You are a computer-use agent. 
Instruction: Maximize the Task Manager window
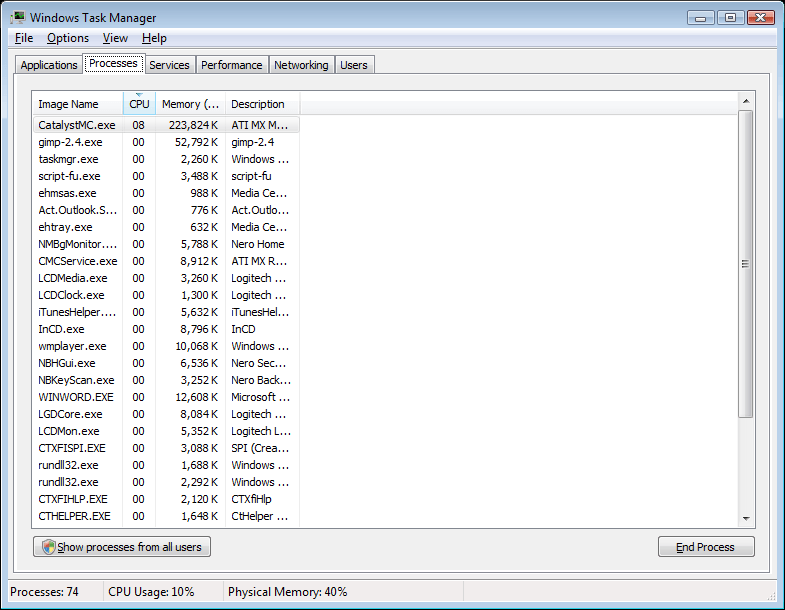(730, 18)
